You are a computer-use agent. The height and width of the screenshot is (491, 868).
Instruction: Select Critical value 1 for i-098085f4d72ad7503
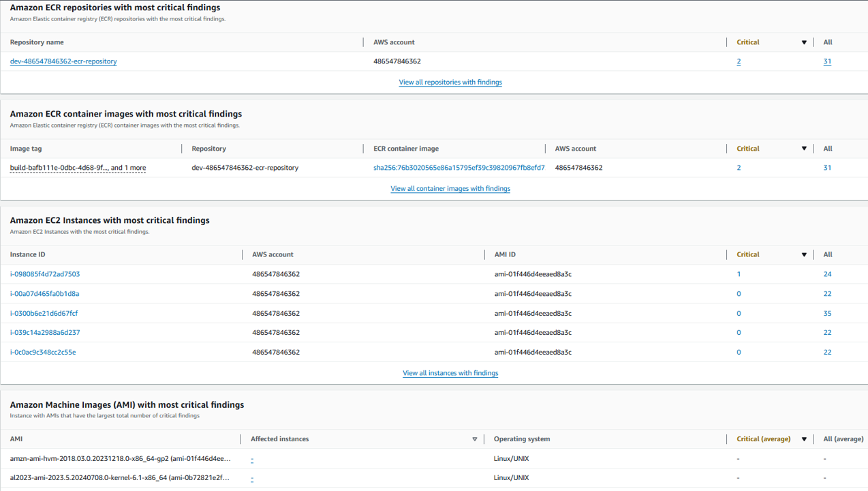pyautogui.click(x=739, y=274)
